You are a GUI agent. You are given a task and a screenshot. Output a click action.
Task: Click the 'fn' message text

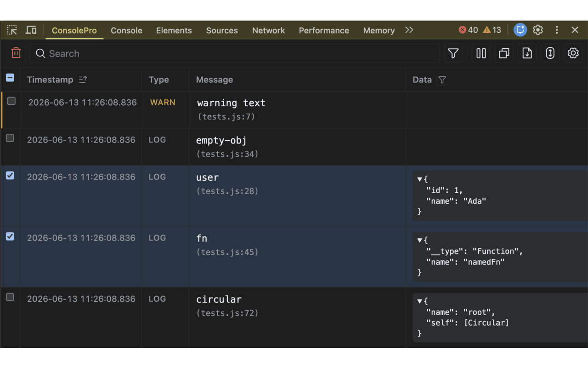202,238
